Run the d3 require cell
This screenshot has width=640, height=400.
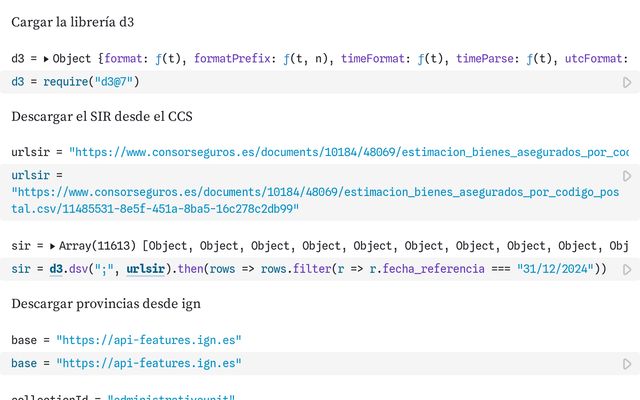click(x=627, y=82)
